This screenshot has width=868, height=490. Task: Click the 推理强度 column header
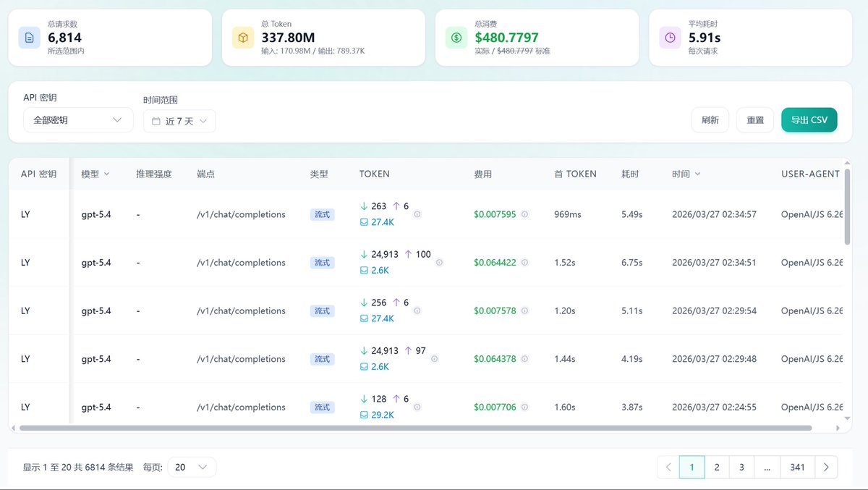tap(154, 174)
